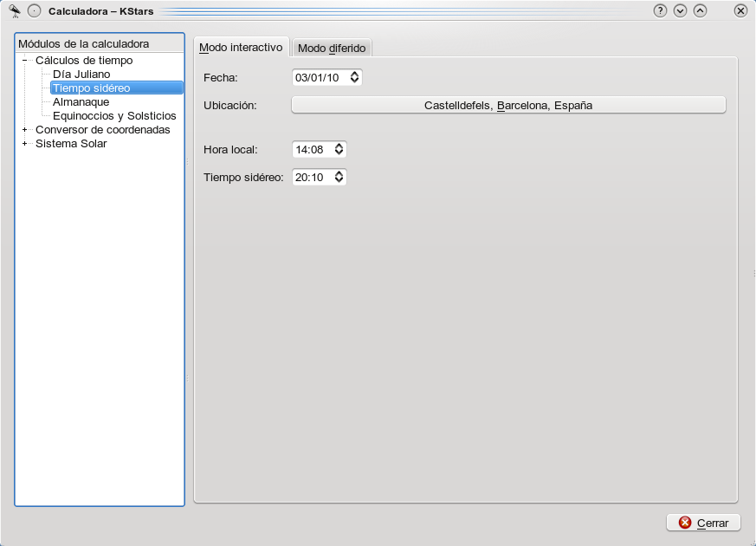
Task: Click the Hora local spinner arrows
Action: pos(339,150)
